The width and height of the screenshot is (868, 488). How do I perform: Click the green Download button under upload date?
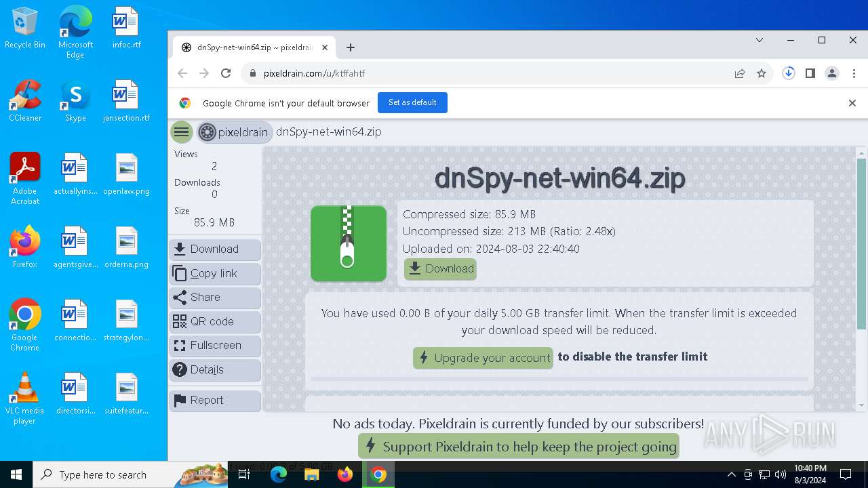(x=441, y=269)
